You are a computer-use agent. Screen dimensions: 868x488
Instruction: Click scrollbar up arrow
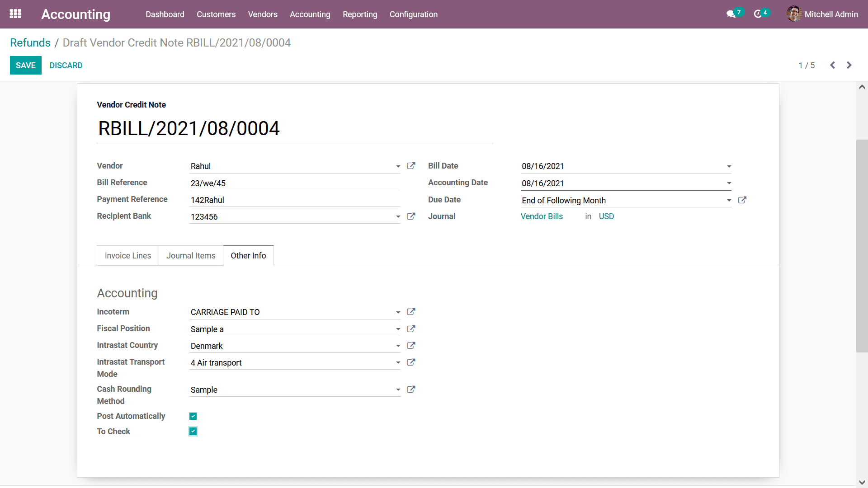point(862,87)
